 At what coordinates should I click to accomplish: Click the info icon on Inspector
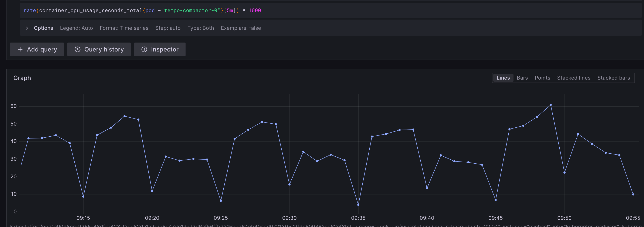coord(144,50)
